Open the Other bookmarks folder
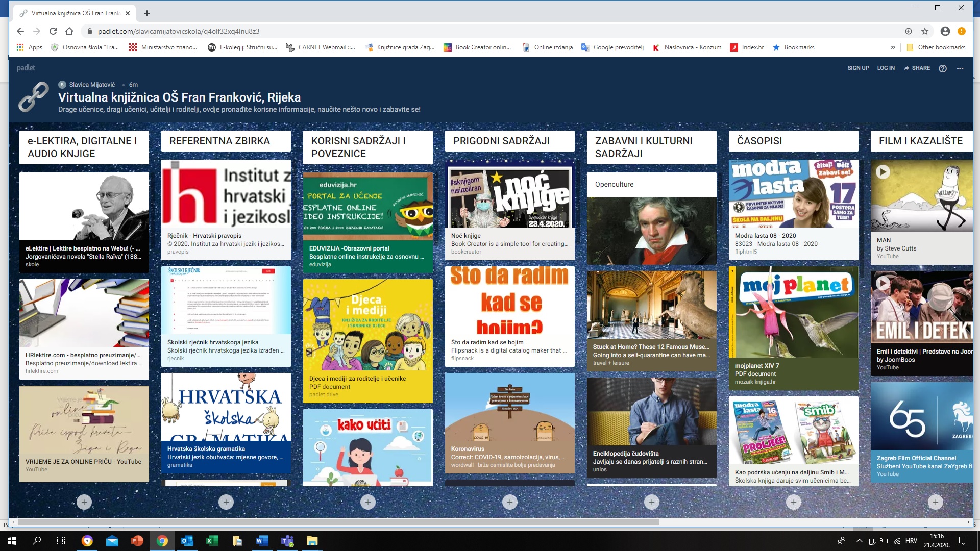 (936, 47)
